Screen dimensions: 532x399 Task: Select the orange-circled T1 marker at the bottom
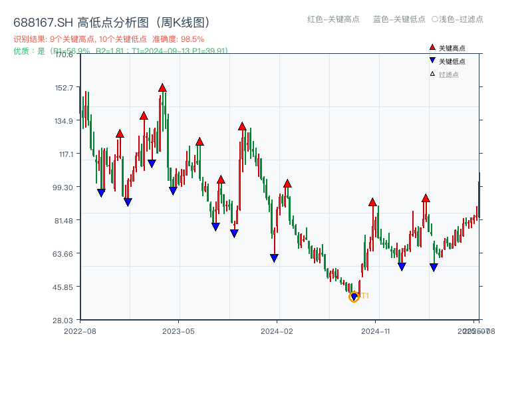[354, 297]
